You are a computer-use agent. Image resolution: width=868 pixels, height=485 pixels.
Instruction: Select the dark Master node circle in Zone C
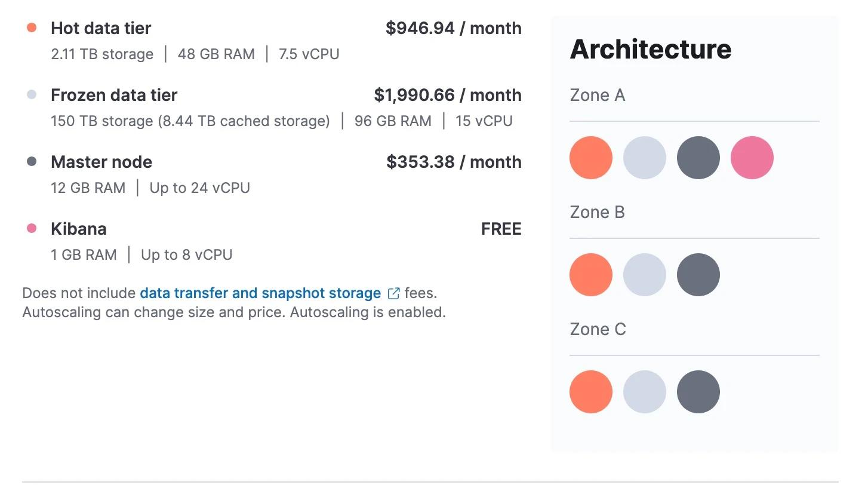(698, 391)
